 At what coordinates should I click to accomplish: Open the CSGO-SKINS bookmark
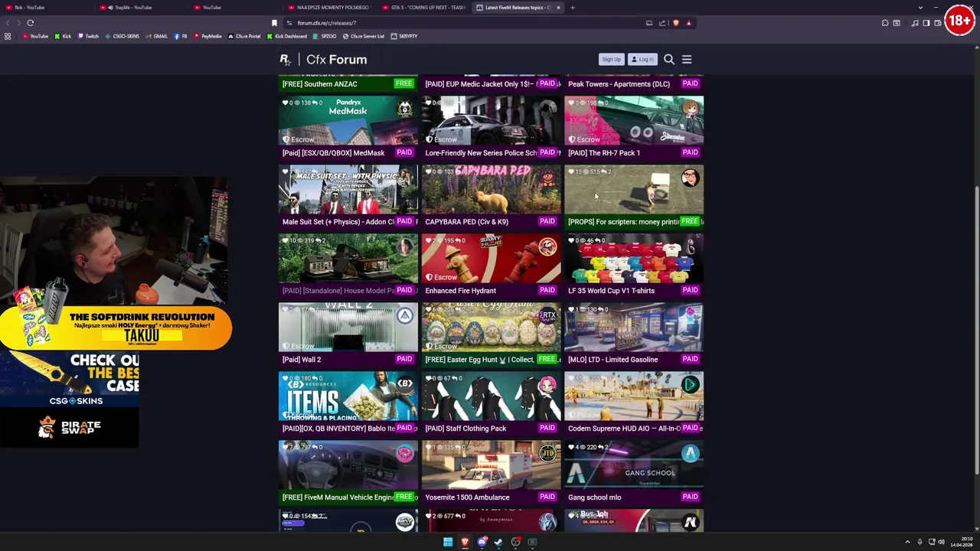point(122,36)
